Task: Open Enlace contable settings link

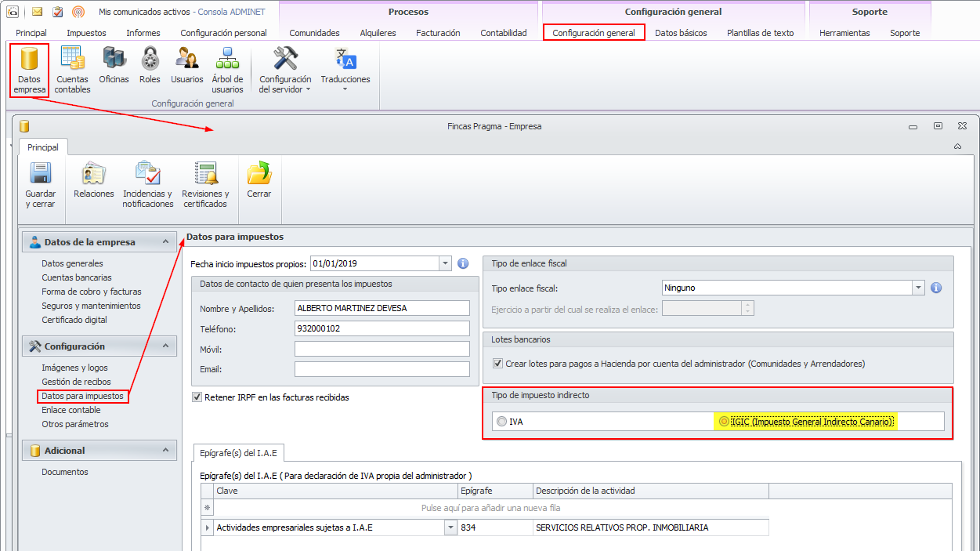Action: pos(71,410)
